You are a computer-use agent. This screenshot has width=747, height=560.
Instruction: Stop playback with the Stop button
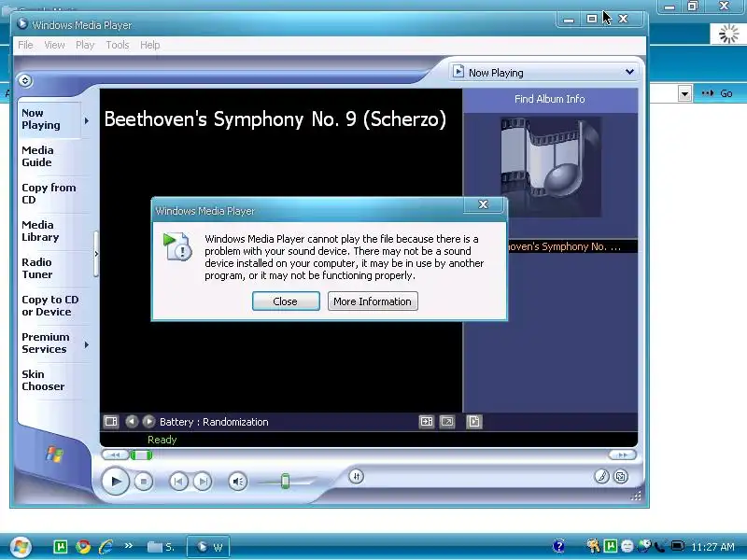[144, 482]
